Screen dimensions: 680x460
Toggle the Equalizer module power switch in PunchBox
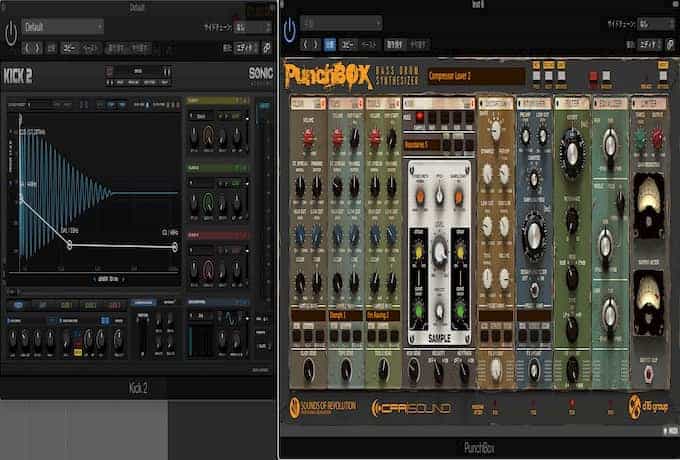point(596,104)
